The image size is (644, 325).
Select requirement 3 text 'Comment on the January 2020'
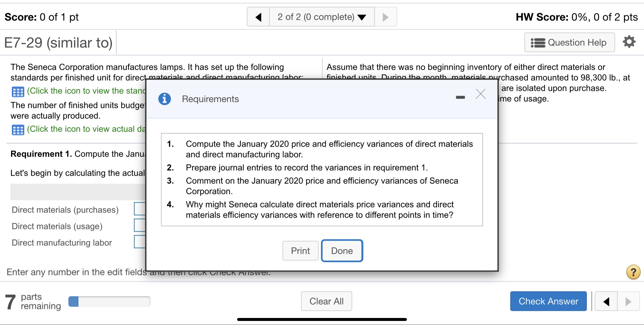pyautogui.click(x=245, y=181)
